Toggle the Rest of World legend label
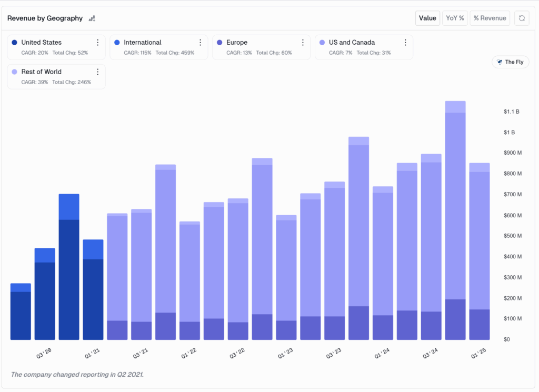This screenshot has width=539, height=392. pos(41,72)
